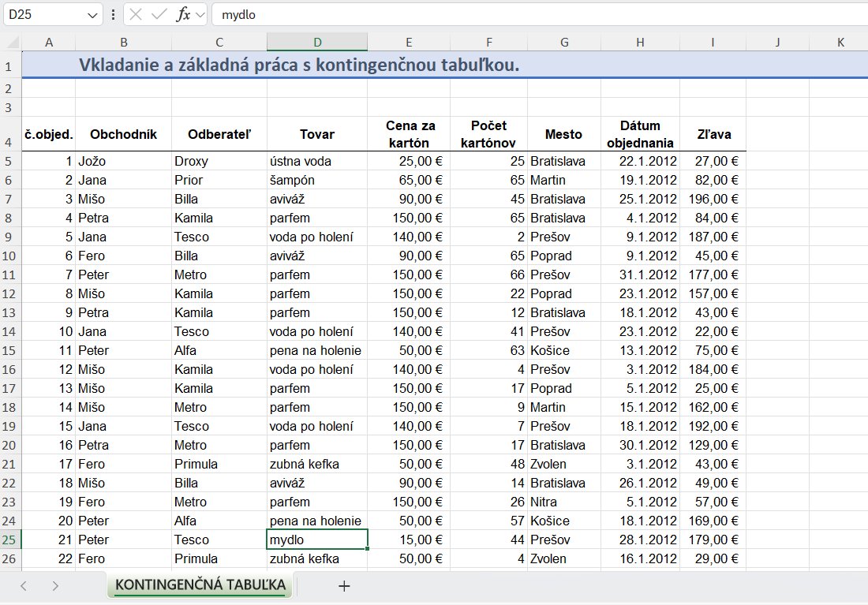Click the Select All corner triangle
This screenshot has width=868, height=605.
coord(12,42)
